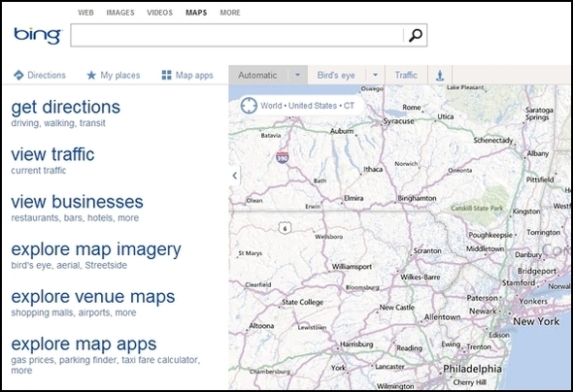
Task: Click 'Scranton' label on map
Action: pos(427,250)
